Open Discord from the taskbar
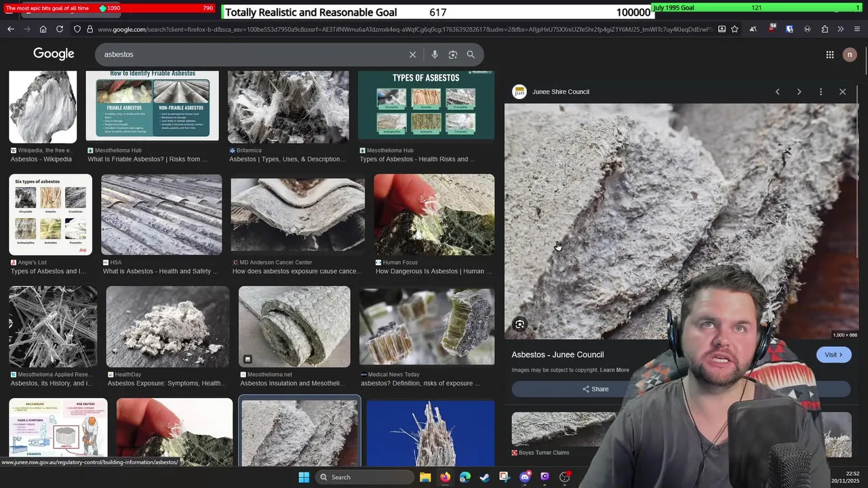Viewport: 868px width, 488px height. click(525, 477)
